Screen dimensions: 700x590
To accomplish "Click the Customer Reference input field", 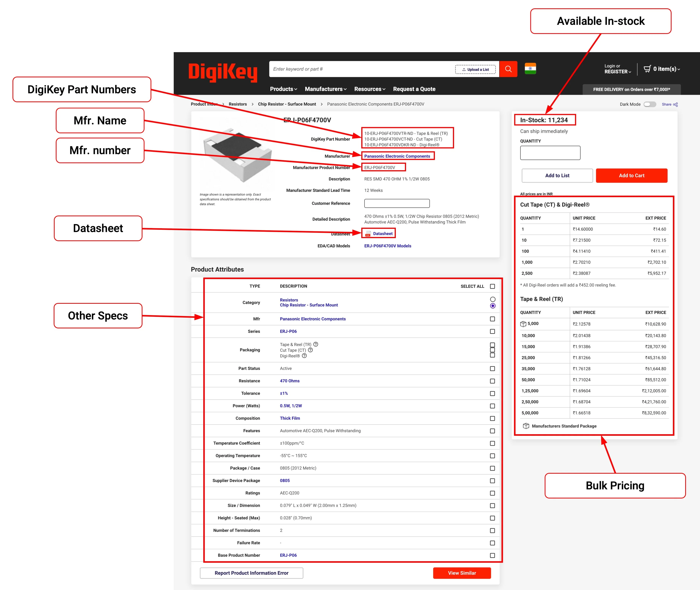I will point(397,203).
